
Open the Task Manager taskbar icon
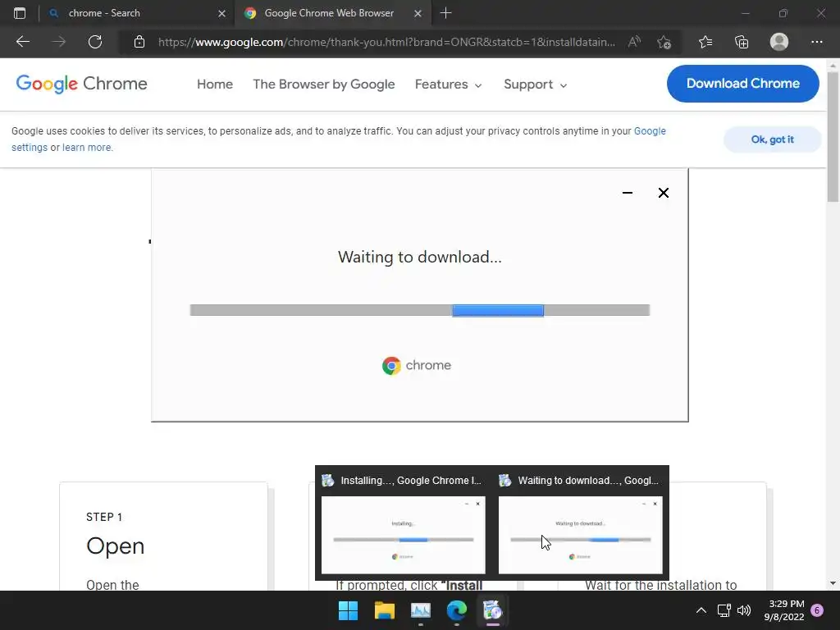421,610
